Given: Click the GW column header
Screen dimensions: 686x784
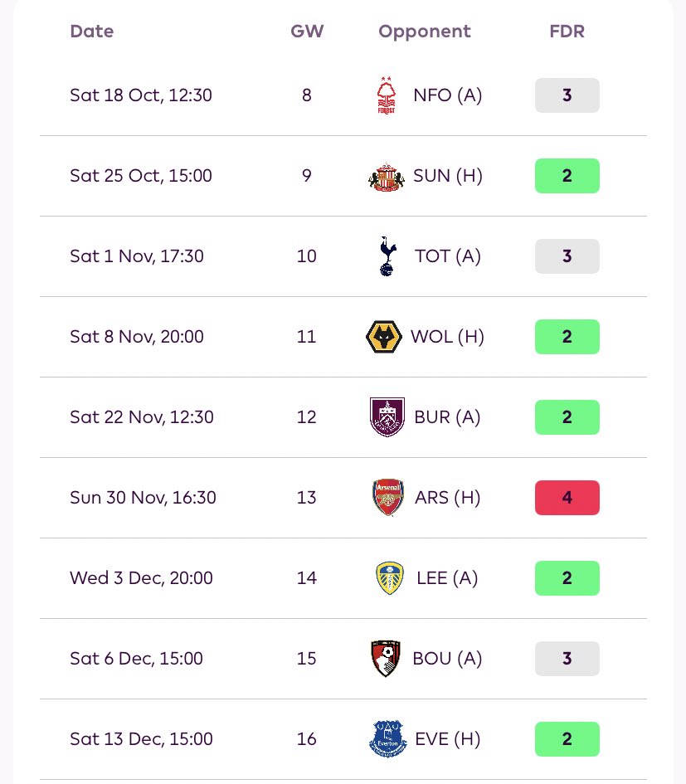Looking at the screenshot, I should point(307,32).
